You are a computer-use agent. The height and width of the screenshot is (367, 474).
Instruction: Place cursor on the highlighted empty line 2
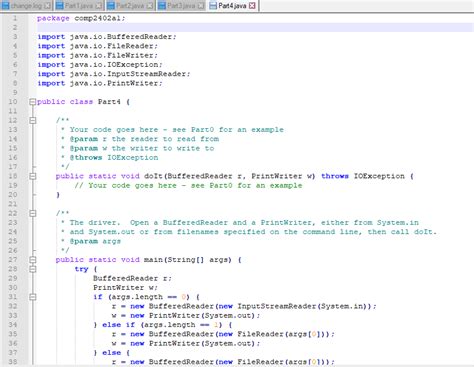point(255,27)
